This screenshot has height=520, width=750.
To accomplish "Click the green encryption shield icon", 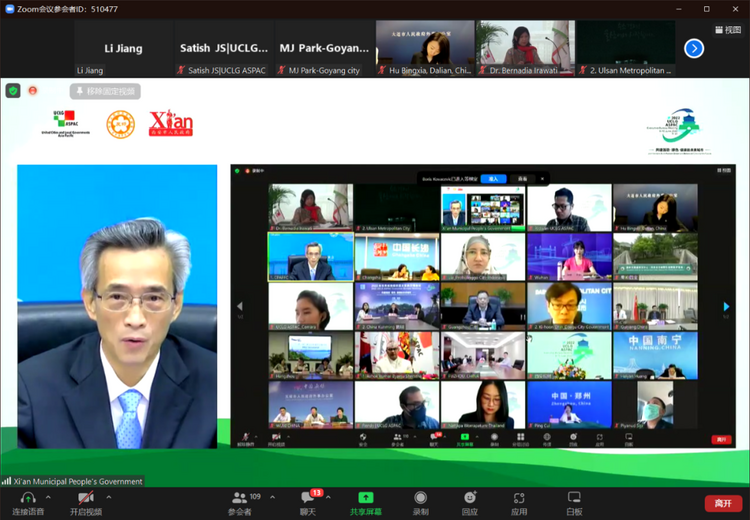I will click(13, 90).
